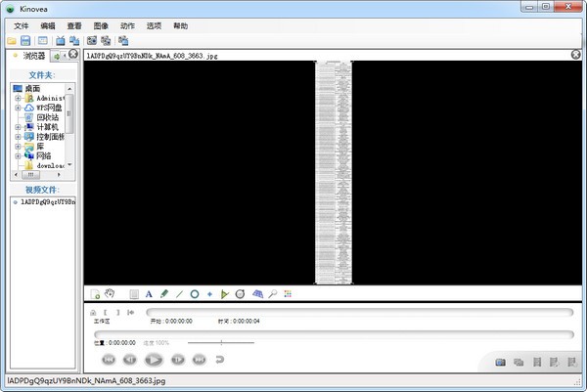The width and height of the screenshot is (587, 392).
Task: Select the text label tool (A)
Action: tap(149, 294)
